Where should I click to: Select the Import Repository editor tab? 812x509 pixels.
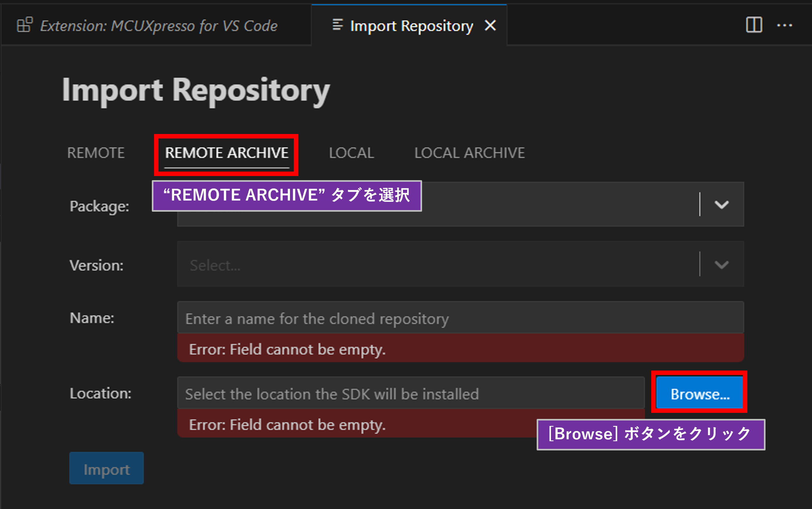point(411,26)
